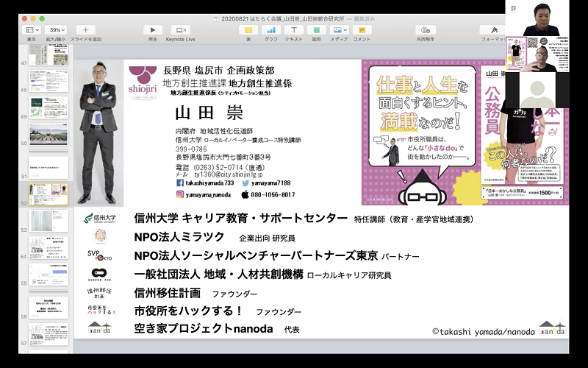588x368 pixels.
Task: Open the Shape insert tool
Action: click(316, 29)
